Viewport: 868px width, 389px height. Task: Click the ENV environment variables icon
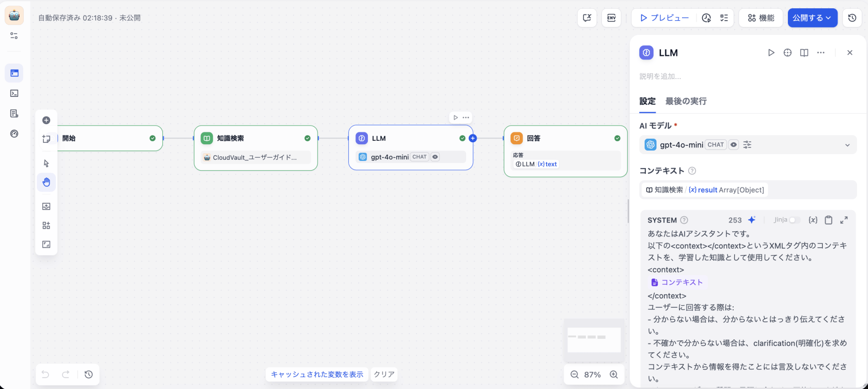tap(611, 18)
